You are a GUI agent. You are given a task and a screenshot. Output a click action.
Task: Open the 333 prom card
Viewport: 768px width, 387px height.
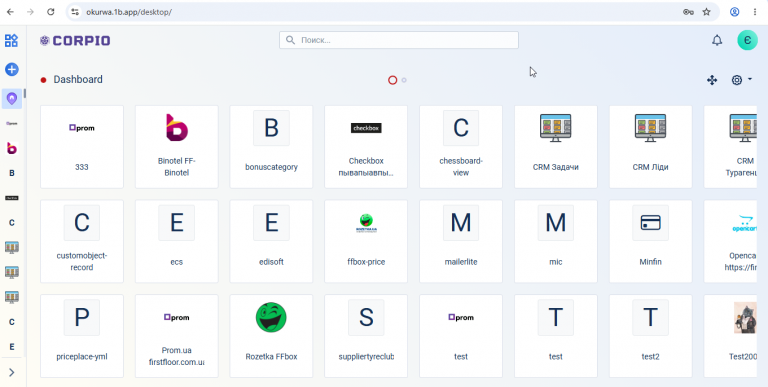pyautogui.click(x=82, y=146)
